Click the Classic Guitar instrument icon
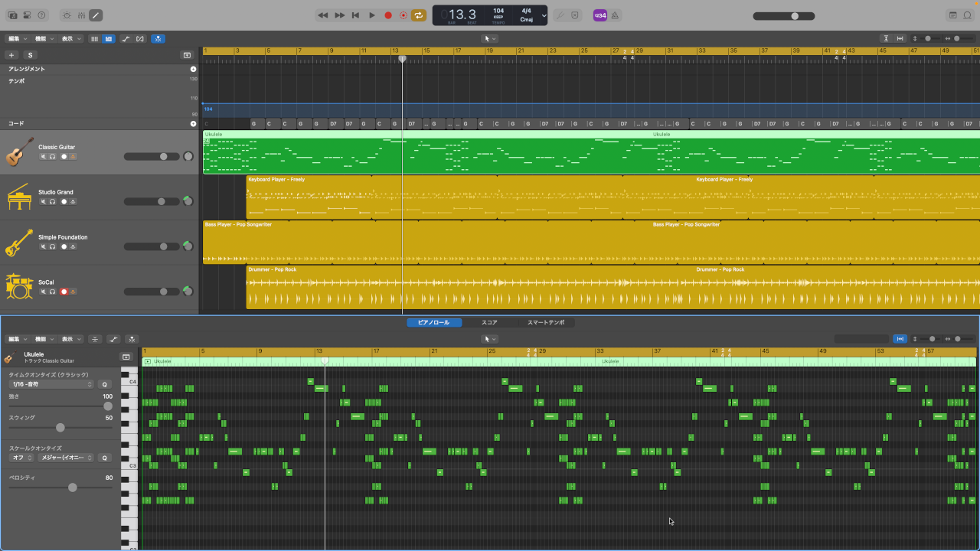Viewport: 980px width, 551px height. click(x=20, y=152)
